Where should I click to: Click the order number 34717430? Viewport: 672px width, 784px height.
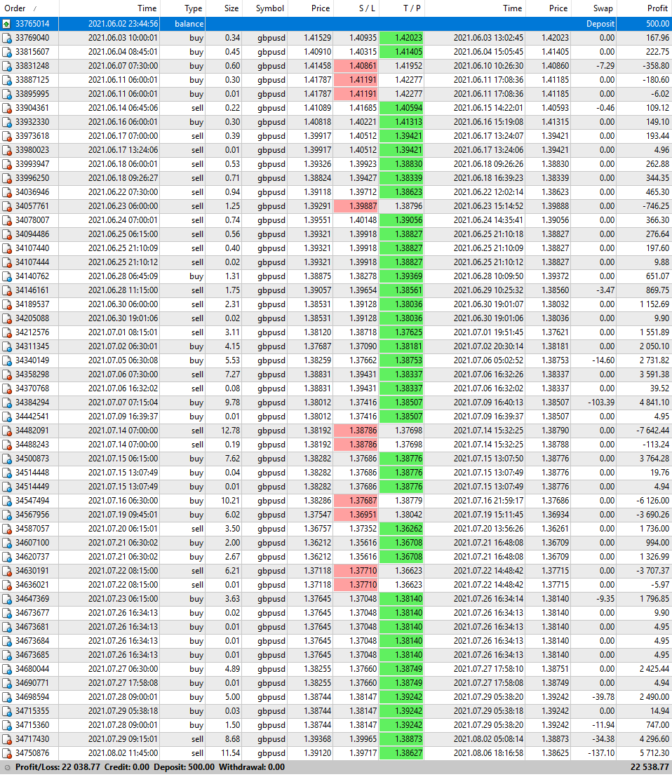(x=32, y=739)
